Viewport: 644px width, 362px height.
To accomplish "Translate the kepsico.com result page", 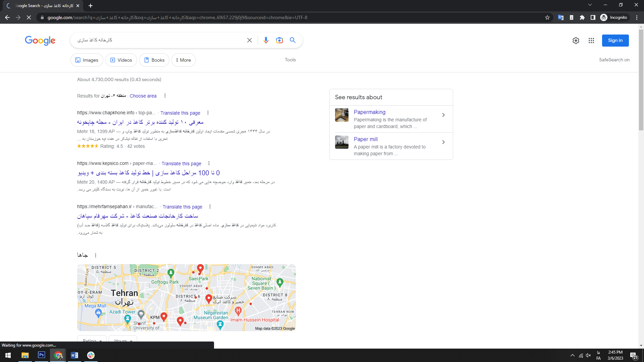I will [x=181, y=164].
